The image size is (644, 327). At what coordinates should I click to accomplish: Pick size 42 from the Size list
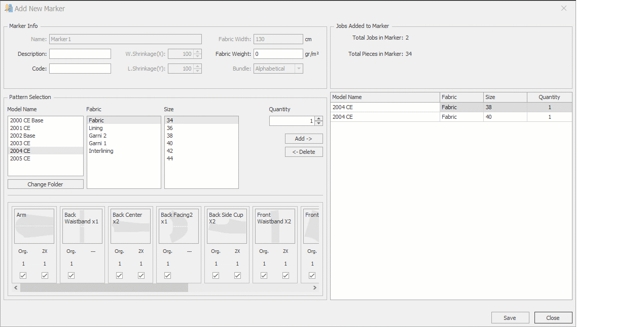click(x=170, y=151)
